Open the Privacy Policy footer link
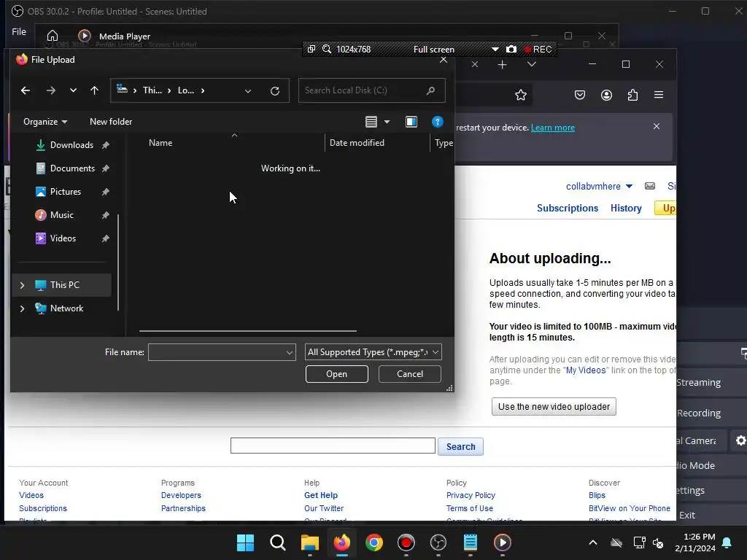Screen dimensions: 747x560 click(x=471, y=495)
